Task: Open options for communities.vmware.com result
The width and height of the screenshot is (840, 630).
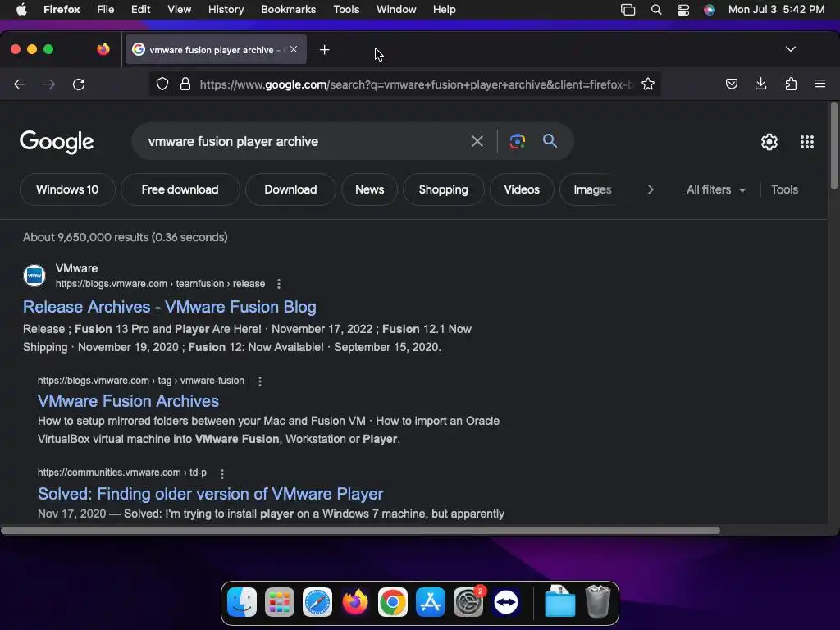Action: click(x=221, y=473)
